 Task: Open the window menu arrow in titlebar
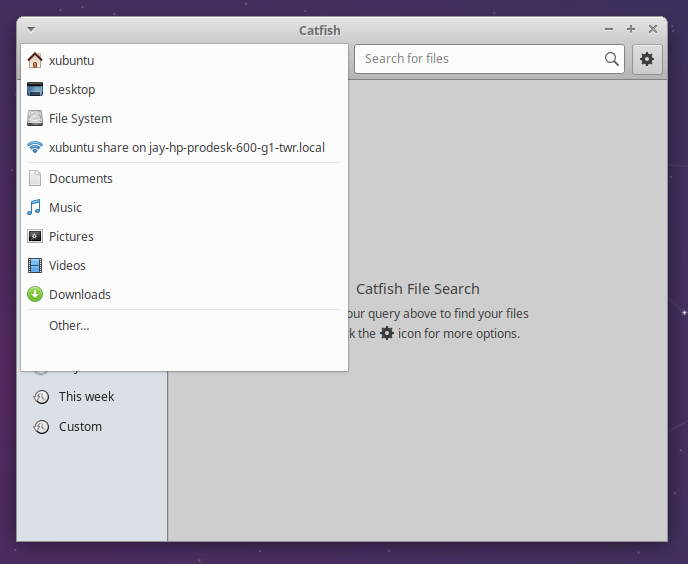[31, 30]
